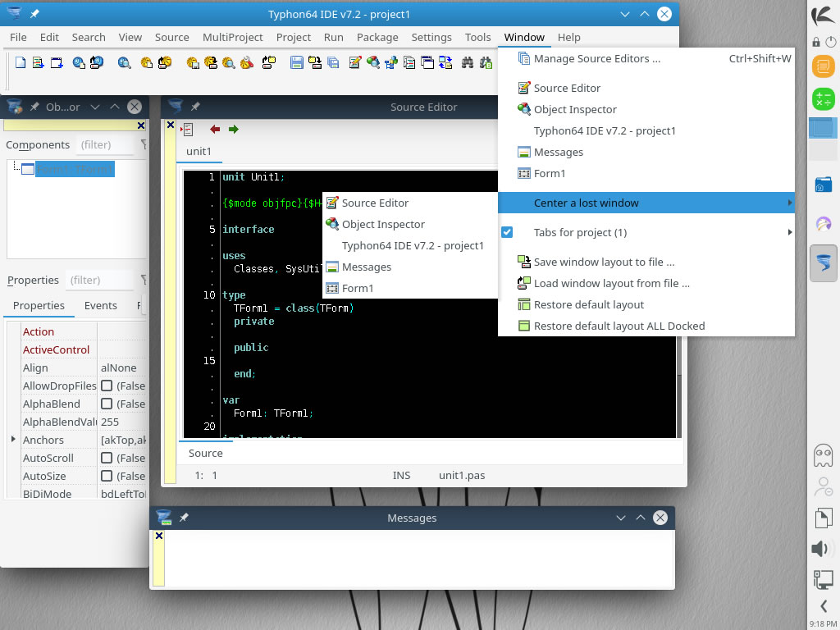
Task: Click the red back arrow in Source Editor
Action: tap(216, 129)
